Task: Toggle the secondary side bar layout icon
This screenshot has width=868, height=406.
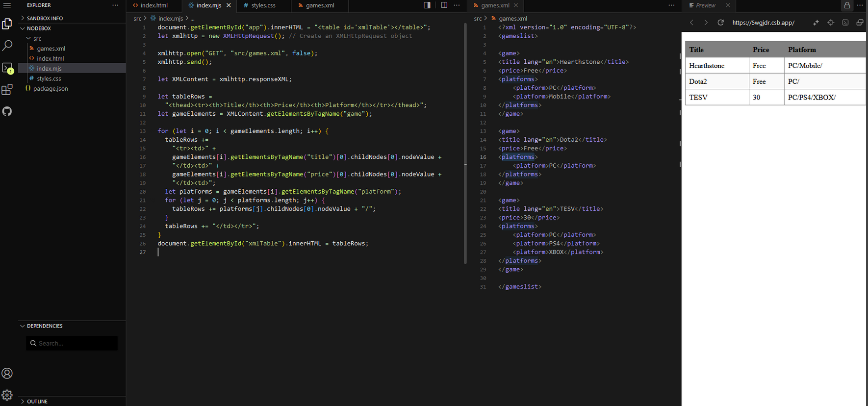Action: tap(427, 5)
